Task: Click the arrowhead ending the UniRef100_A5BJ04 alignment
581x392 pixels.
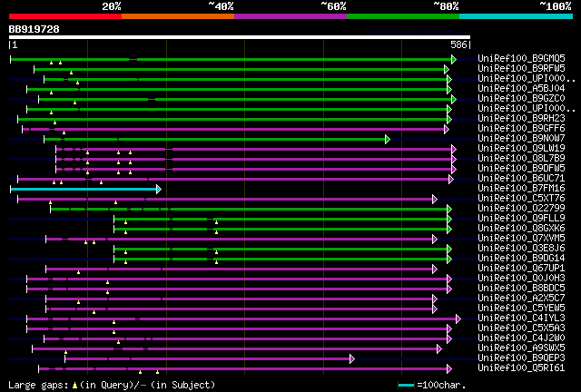Action: (449, 89)
